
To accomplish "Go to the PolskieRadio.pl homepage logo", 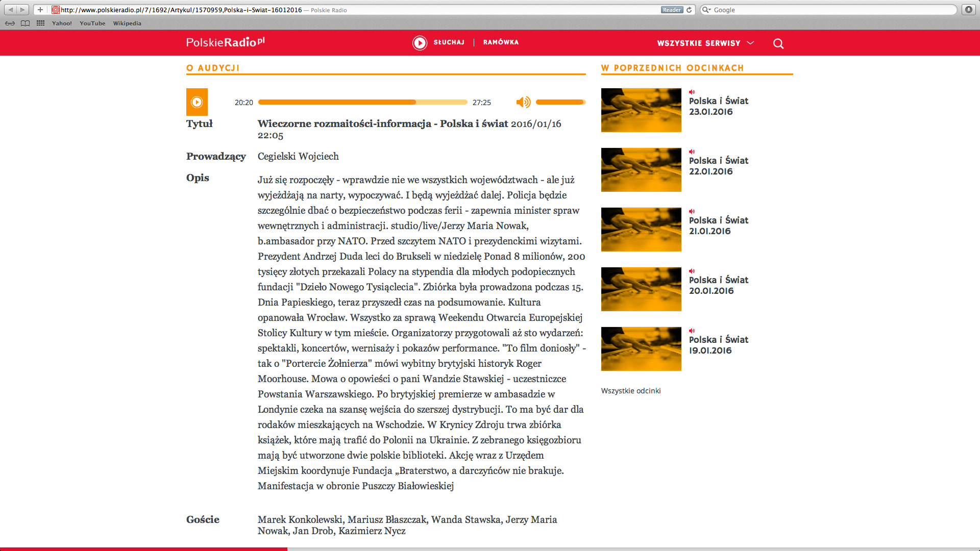I will 226,42.
